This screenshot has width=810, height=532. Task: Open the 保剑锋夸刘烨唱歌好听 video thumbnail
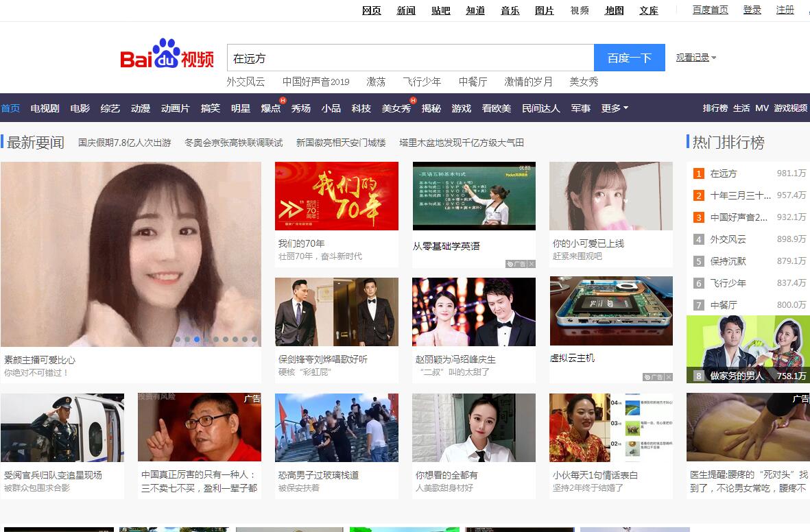336,312
